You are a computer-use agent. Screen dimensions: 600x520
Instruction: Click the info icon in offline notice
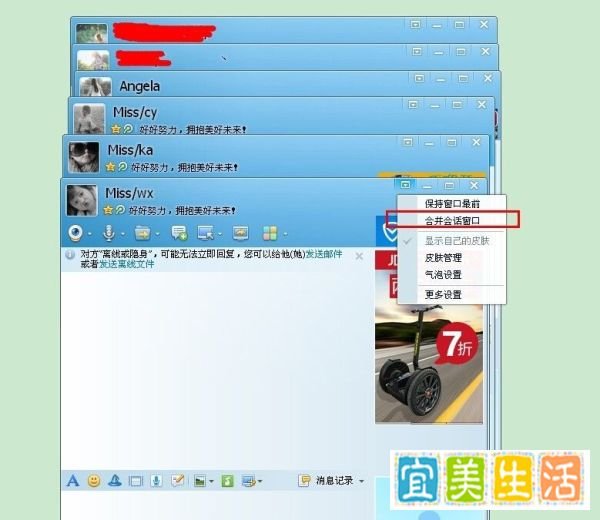pos(70,254)
